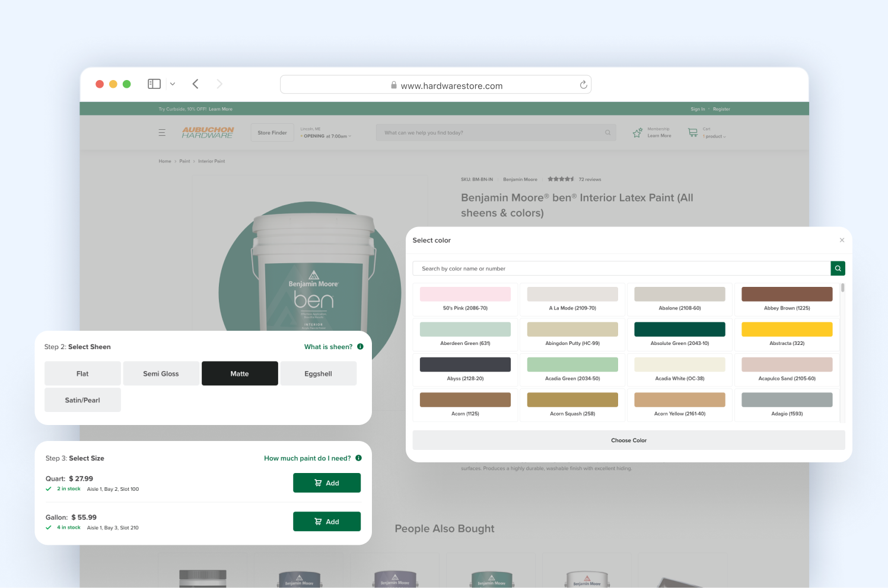Screen dimensions: 888x588
Task: Expand the browser toolbar chevron
Action: click(x=172, y=84)
